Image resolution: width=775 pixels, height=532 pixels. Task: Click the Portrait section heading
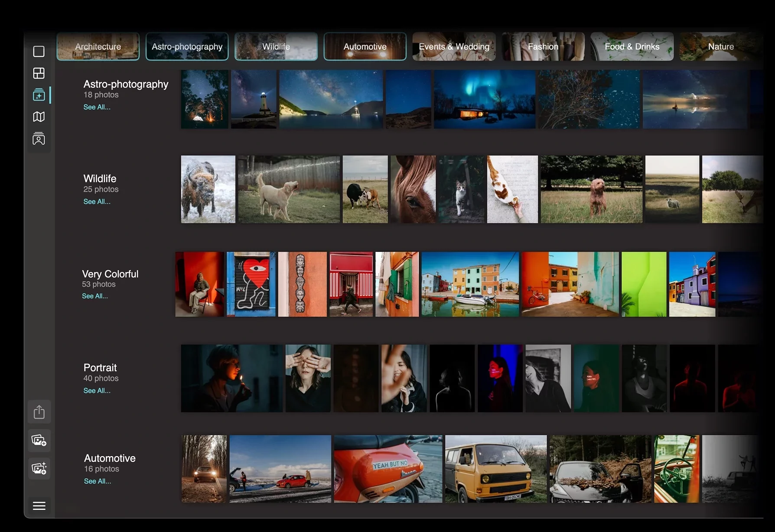coord(100,368)
